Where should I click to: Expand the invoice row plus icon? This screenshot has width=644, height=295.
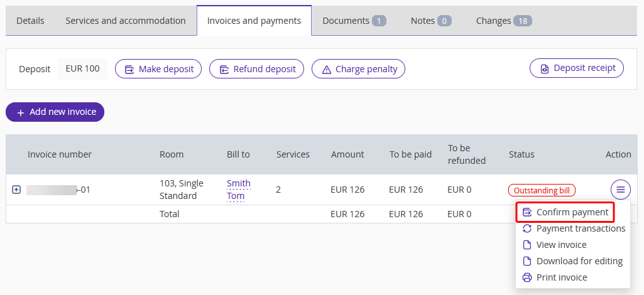pos(16,190)
